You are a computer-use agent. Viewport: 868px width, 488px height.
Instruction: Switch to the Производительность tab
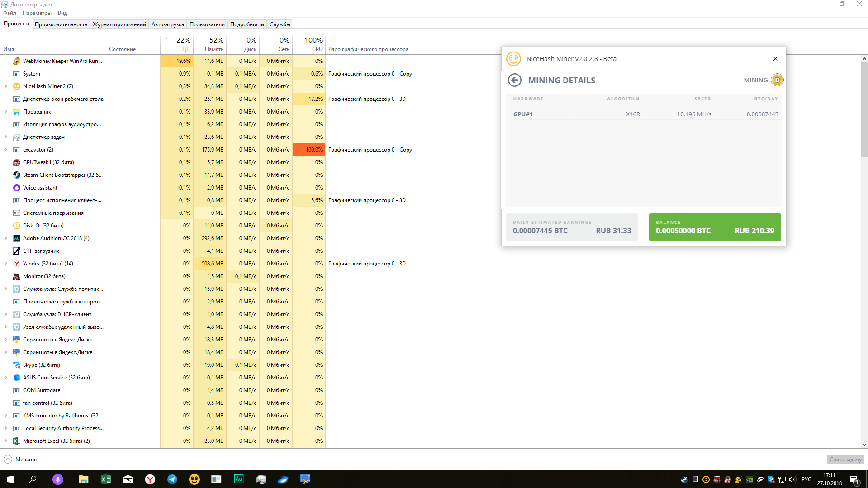[x=61, y=24]
